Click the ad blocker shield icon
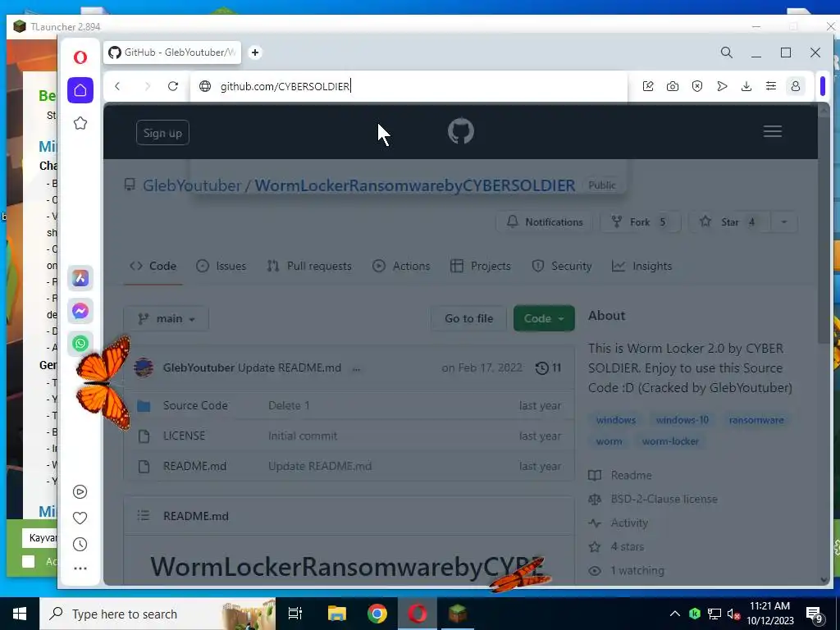Screen dimensions: 840x630 (697, 86)
